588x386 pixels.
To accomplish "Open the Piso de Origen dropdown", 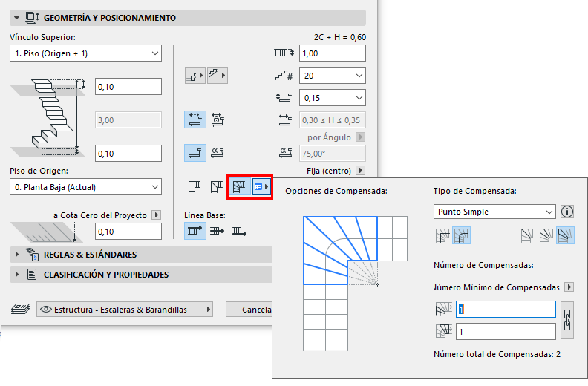I will pos(85,187).
